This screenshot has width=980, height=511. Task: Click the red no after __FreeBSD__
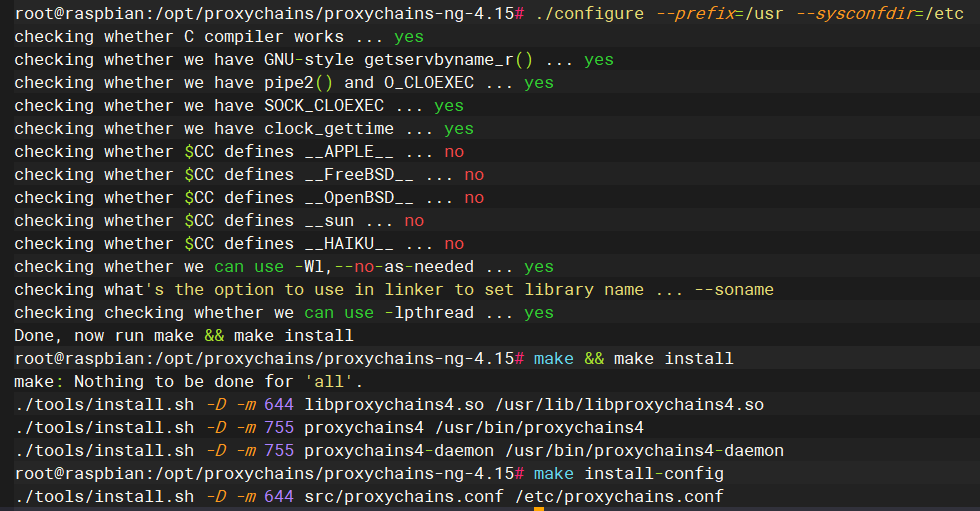click(x=474, y=175)
